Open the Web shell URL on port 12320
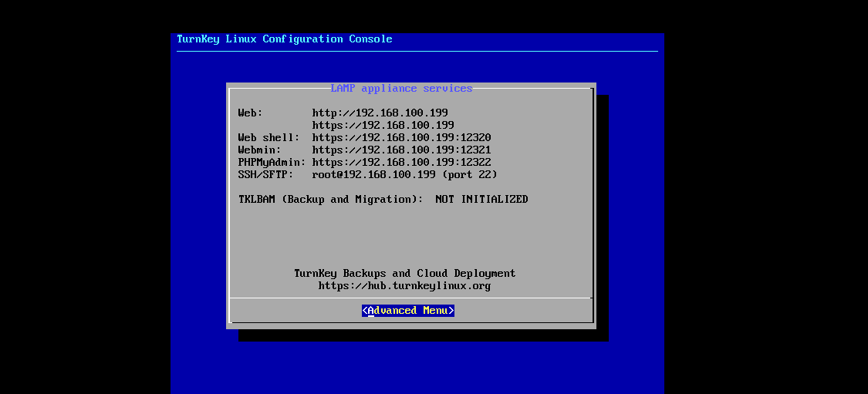 pos(401,137)
